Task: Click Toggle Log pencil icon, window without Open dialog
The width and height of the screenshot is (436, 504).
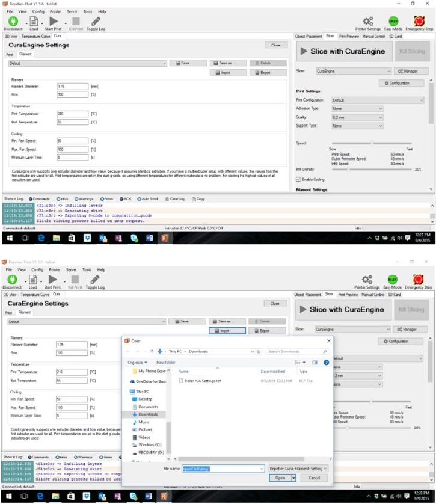Action: pyautogui.click(x=96, y=21)
